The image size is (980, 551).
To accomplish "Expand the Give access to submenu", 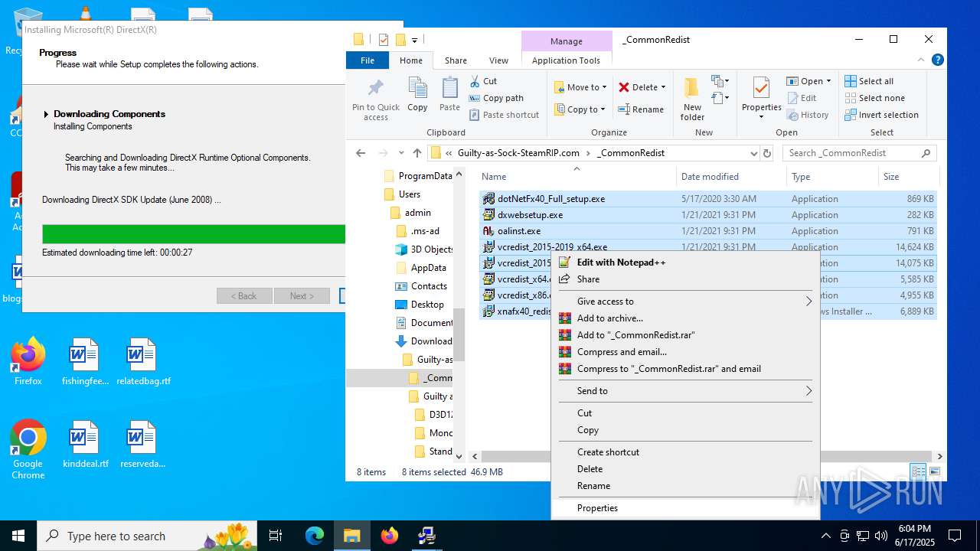I will point(685,302).
